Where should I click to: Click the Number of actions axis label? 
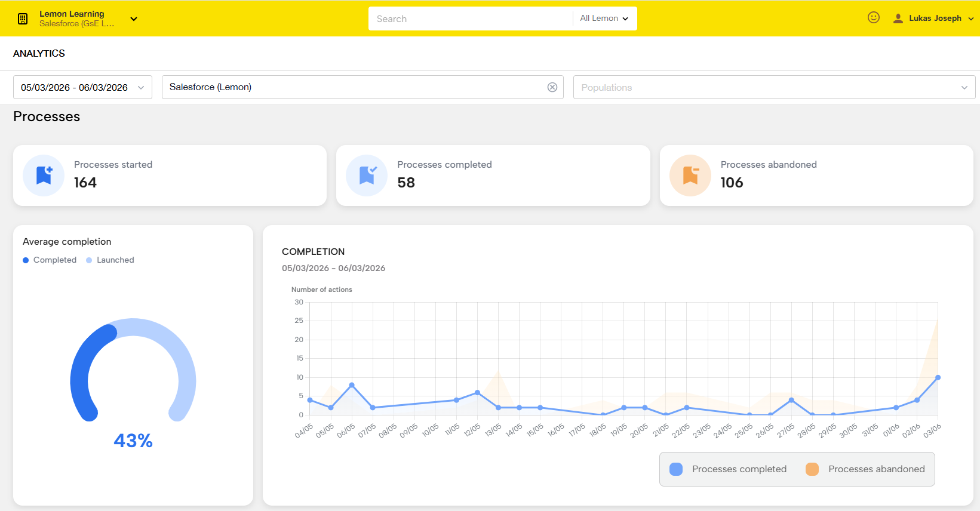(x=321, y=290)
